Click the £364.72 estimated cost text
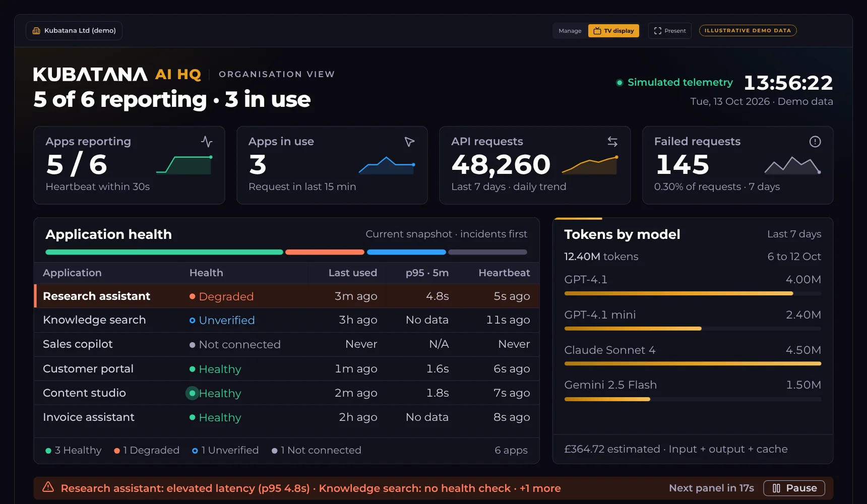The width and height of the screenshot is (867, 504). 612,449
